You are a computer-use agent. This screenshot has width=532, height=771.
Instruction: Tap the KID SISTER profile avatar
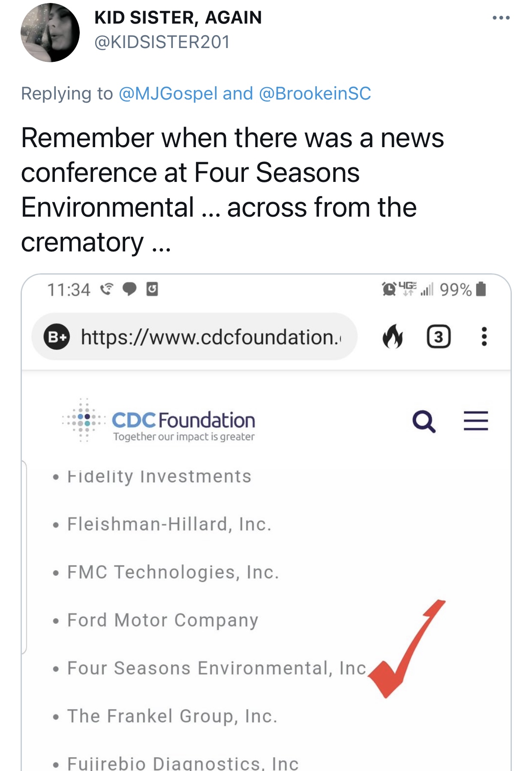(x=50, y=33)
